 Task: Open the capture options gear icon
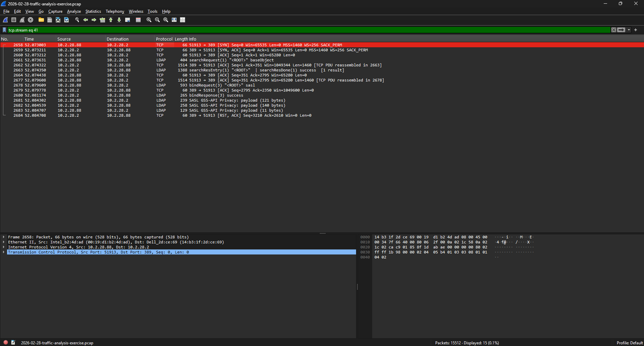30,20
